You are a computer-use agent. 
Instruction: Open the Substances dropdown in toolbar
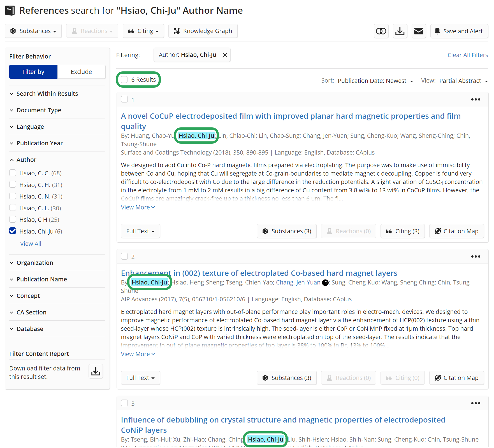tap(33, 31)
